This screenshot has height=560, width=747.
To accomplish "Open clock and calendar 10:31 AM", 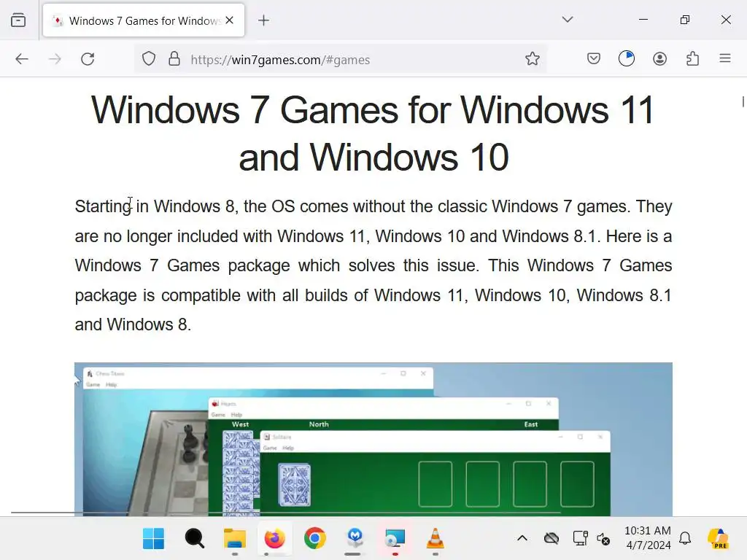I will click(648, 538).
